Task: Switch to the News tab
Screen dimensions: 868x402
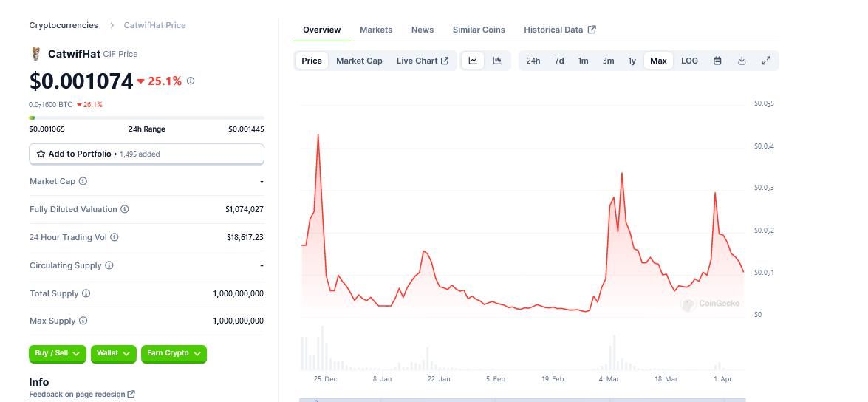Action: [423, 30]
